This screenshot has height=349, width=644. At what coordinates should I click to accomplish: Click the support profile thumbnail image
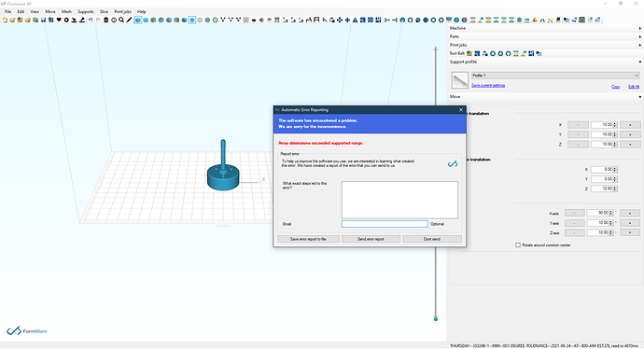point(459,80)
